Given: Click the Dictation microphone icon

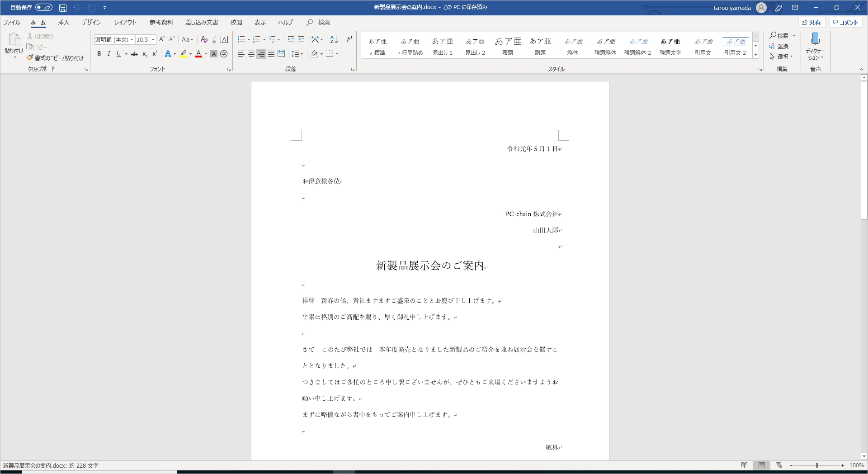Looking at the screenshot, I should point(815,40).
